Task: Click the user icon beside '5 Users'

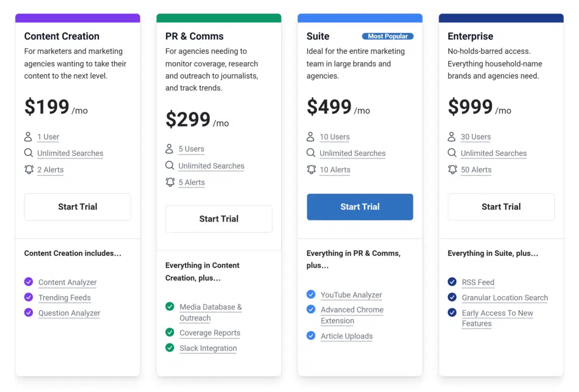Action: pos(170,149)
